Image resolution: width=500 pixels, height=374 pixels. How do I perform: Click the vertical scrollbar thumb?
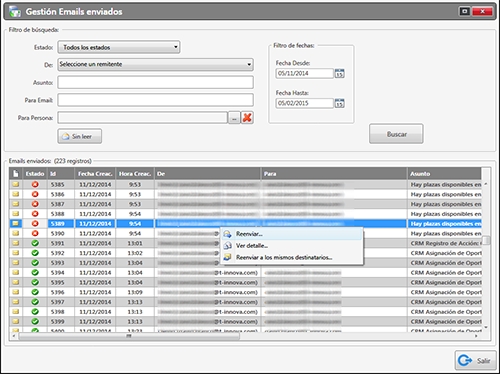pos(486,240)
